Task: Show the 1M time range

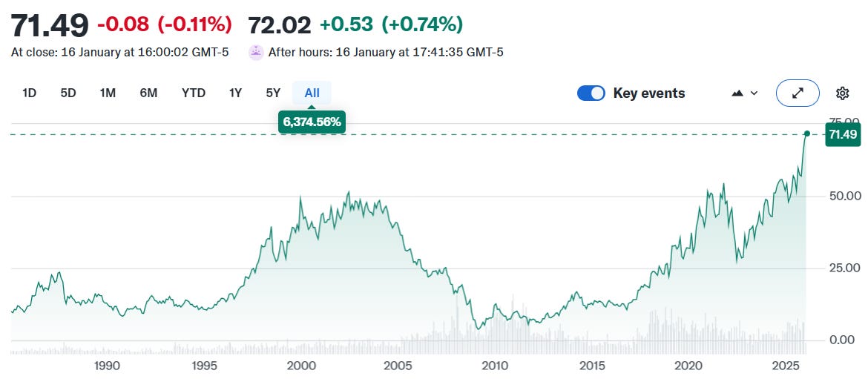Action: (108, 93)
